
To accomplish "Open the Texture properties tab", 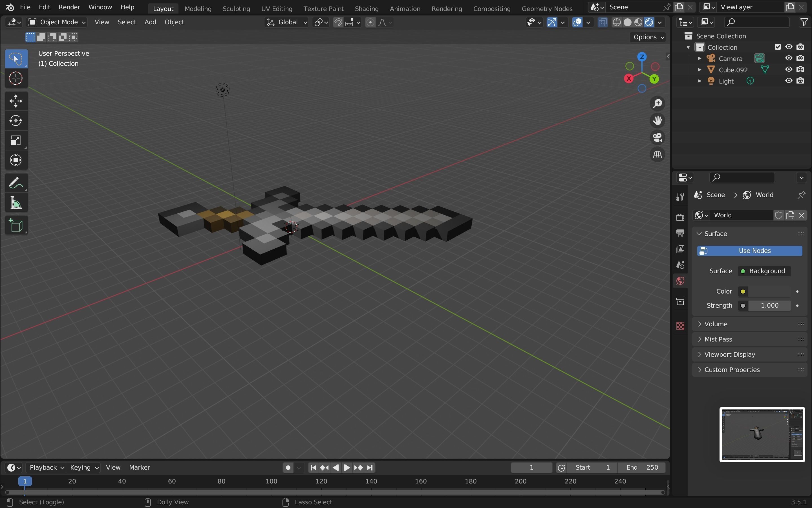I will [680, 326].
